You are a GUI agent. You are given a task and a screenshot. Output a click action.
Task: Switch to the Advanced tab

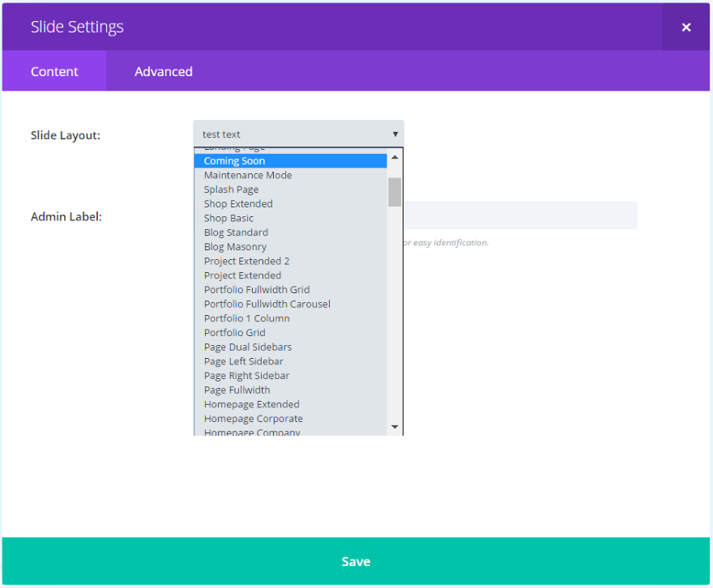click(x=163, y=71)
